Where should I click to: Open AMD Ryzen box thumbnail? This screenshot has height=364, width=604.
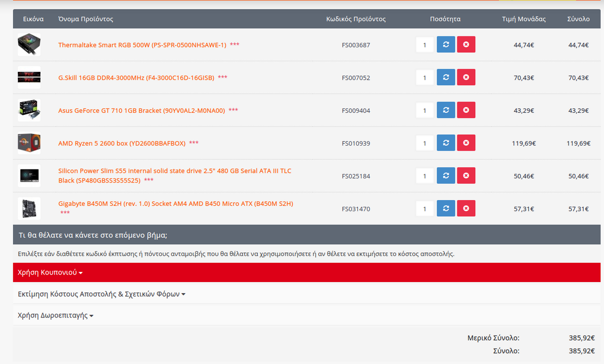click(29, 143)
